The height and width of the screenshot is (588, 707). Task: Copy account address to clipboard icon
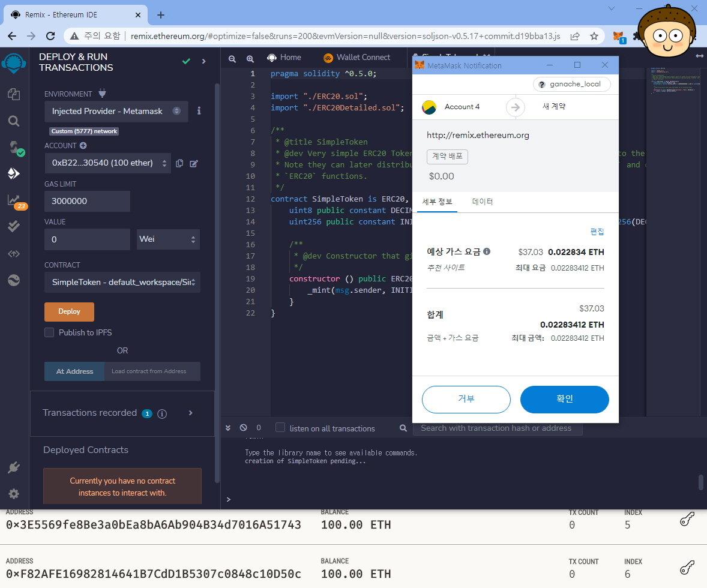point(179,163)
